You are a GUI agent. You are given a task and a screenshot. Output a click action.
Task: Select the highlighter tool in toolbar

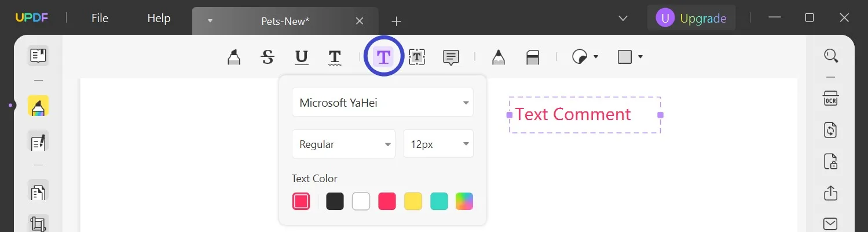233,57
